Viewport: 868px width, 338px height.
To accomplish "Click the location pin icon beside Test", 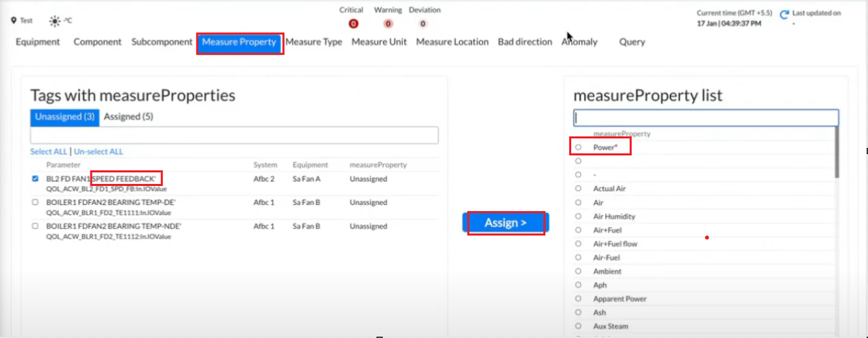I will click(x=14, y=21).
